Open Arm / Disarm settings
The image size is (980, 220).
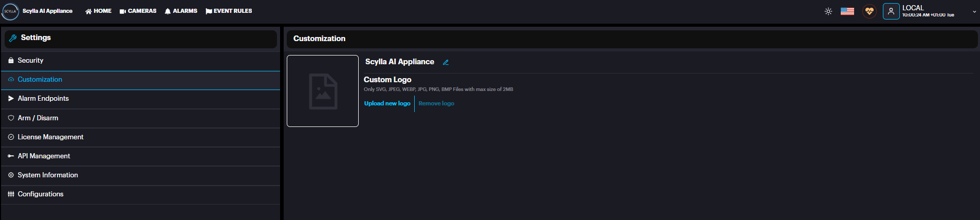38,118
